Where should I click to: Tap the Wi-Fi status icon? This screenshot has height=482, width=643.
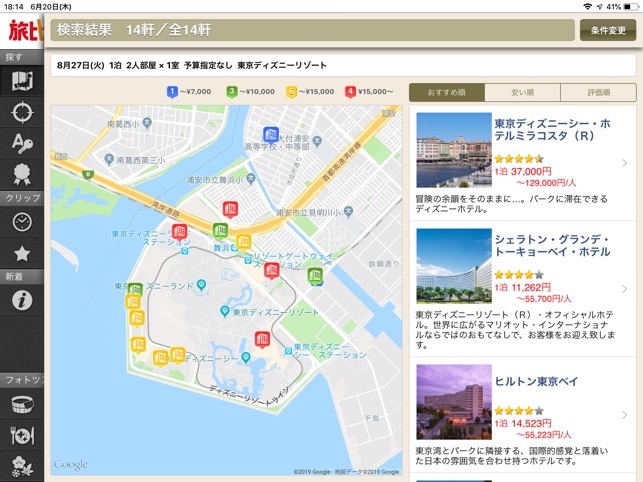point(587,7)
